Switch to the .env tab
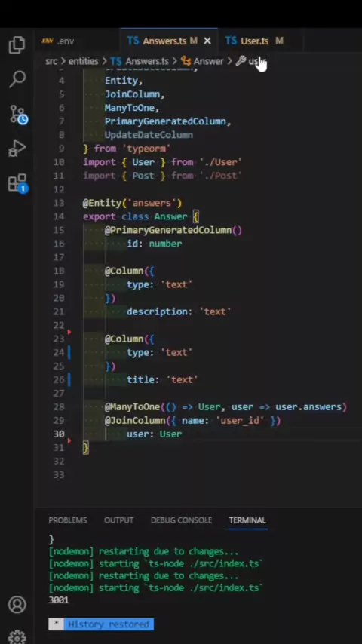The height and width of the screenshot is (644, 362). pyautogui.click(x=58, y=41)
